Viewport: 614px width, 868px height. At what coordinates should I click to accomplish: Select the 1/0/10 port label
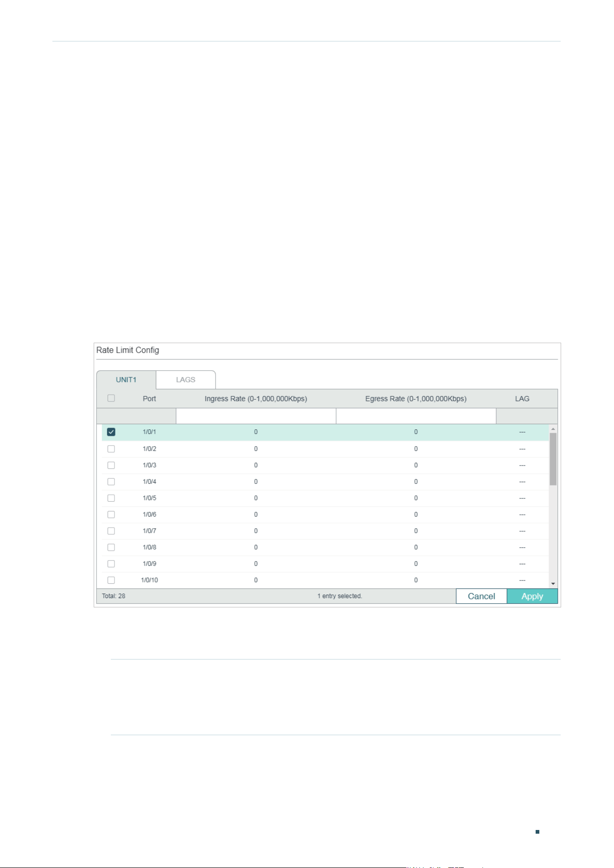coord(149,580)
